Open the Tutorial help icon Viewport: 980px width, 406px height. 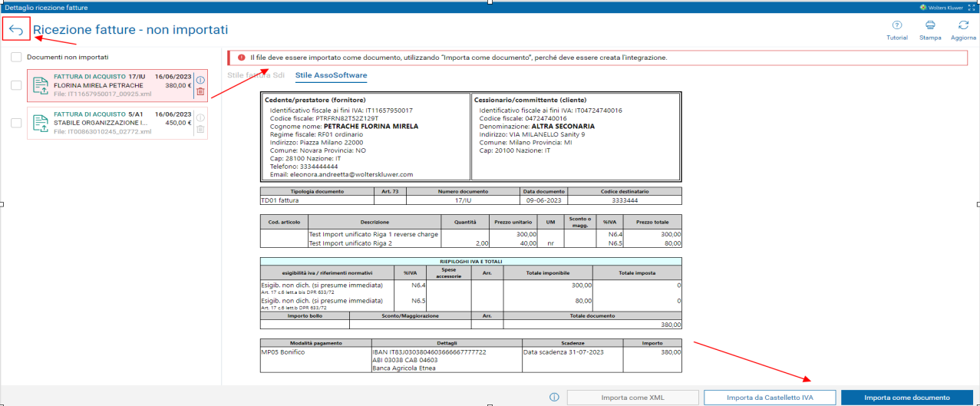pos(896,25)
